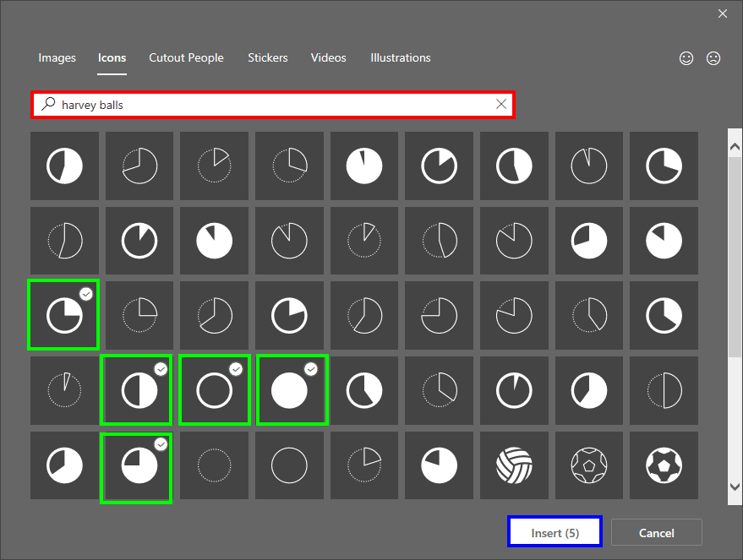Click the smiley feedback icon
Viewport: 743px width, 560px height.
[686, 57]
